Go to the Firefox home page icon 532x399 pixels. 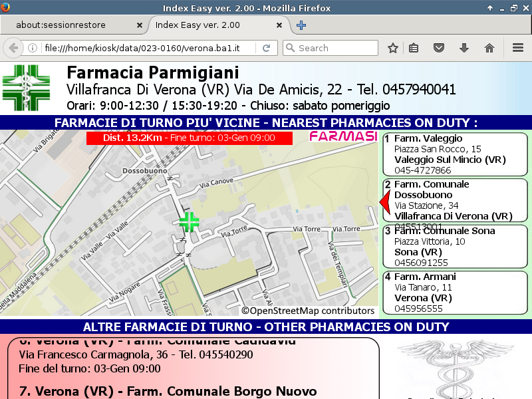(489, 48)
